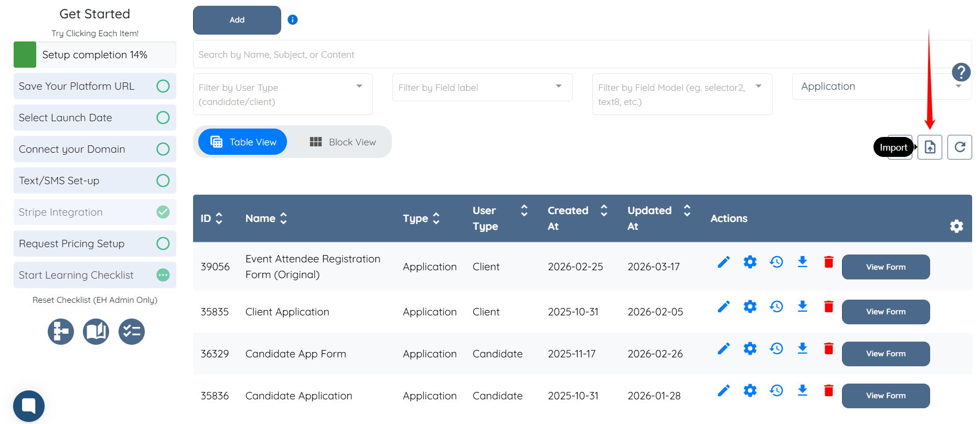980x424 pixels.
Task: Edit the Client Application form via pencil icon
Action: [723, 306]
